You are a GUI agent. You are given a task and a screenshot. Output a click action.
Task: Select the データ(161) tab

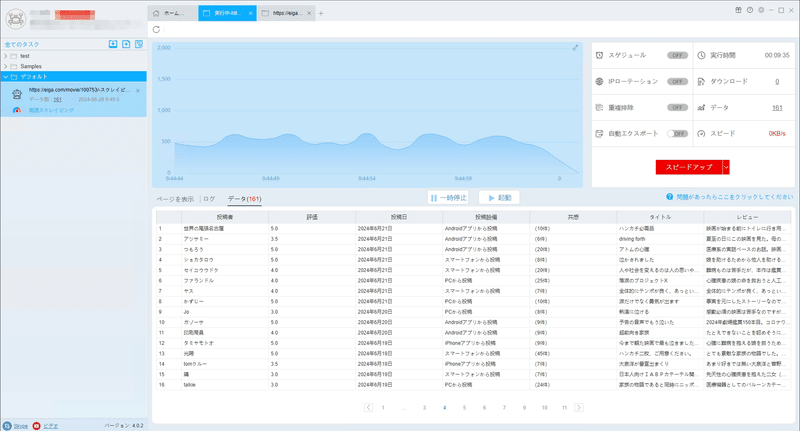(244, 199)
